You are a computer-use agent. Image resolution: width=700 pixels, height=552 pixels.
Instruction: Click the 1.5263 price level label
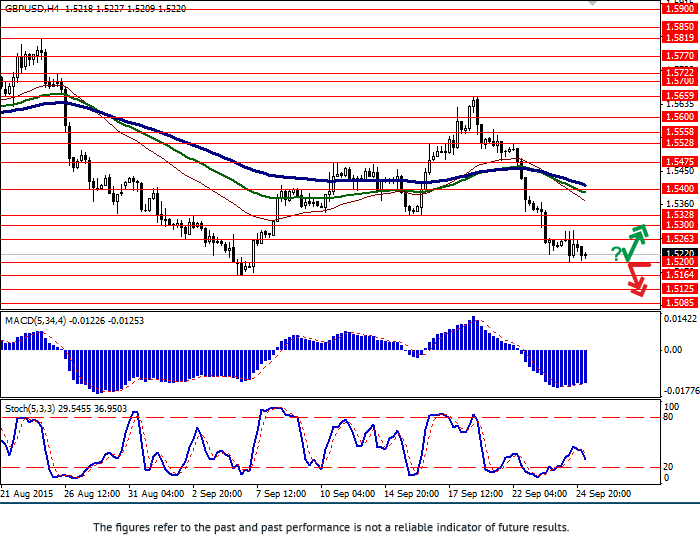680,239
